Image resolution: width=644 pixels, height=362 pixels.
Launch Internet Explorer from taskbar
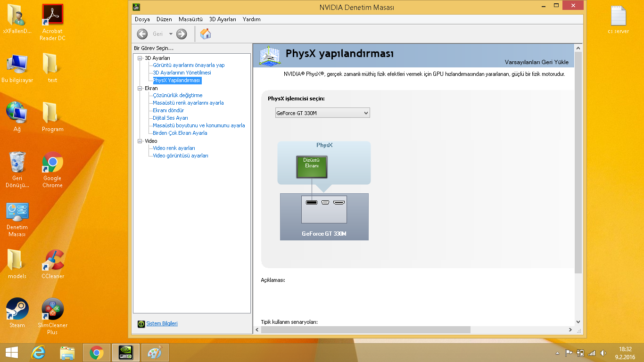(39, 353)
